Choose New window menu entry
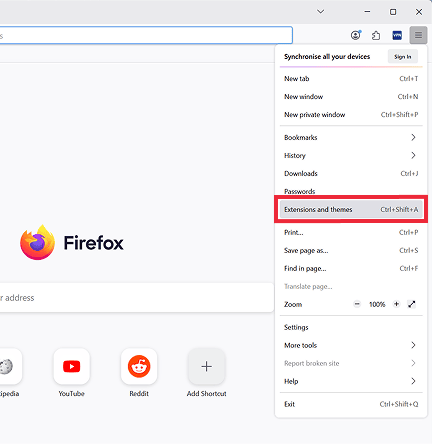432x444 pixels. pyautogui.click(x=351, y=97)
